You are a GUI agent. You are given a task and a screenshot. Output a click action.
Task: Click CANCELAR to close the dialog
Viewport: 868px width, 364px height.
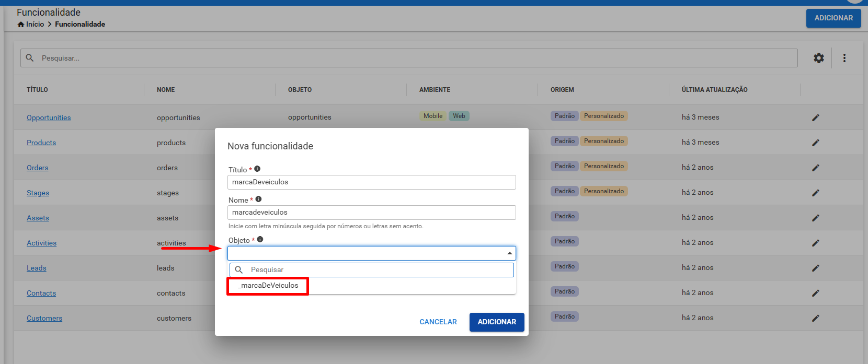coord(438,322)
